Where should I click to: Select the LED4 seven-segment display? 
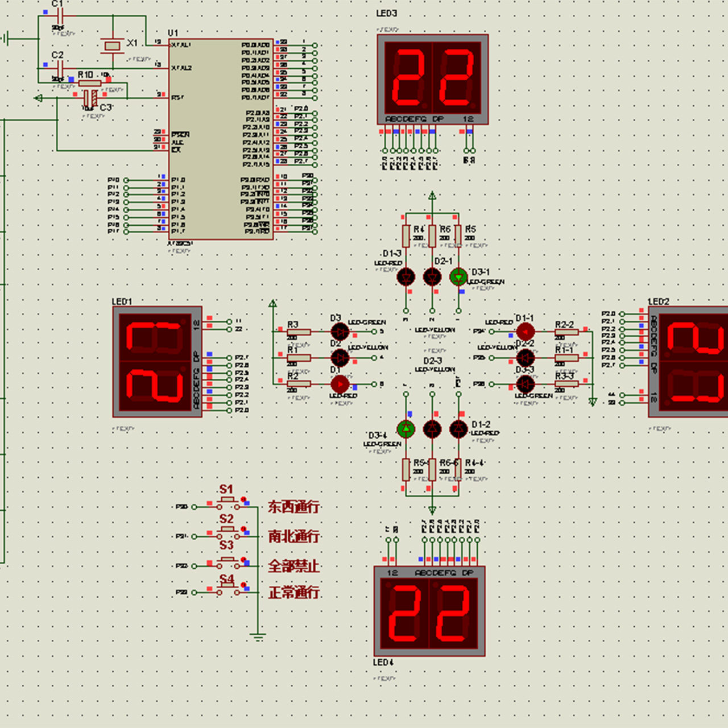(x=429, y=611)
